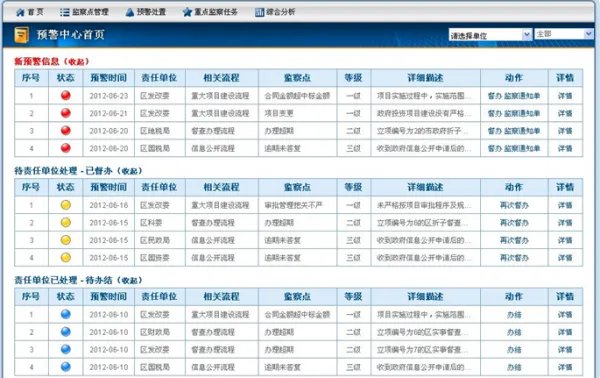Click the 责任单位 header in the 待办结 table
This screenshot has width=600, height=378.
point(159,297)
